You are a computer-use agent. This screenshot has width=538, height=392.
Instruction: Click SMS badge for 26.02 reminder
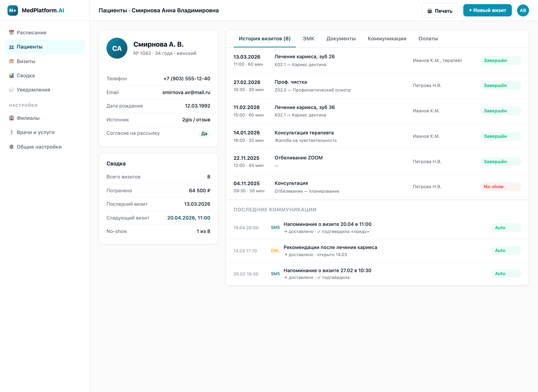point(275,274)
